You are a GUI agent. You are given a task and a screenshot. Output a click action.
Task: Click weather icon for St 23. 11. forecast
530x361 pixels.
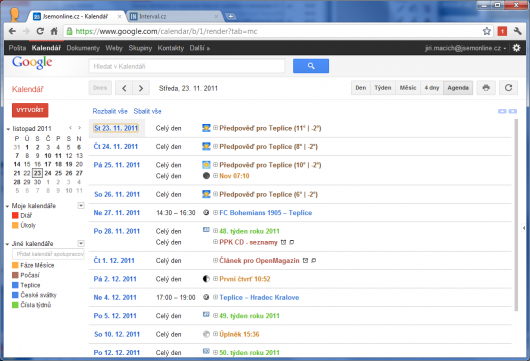pos(206,128)
